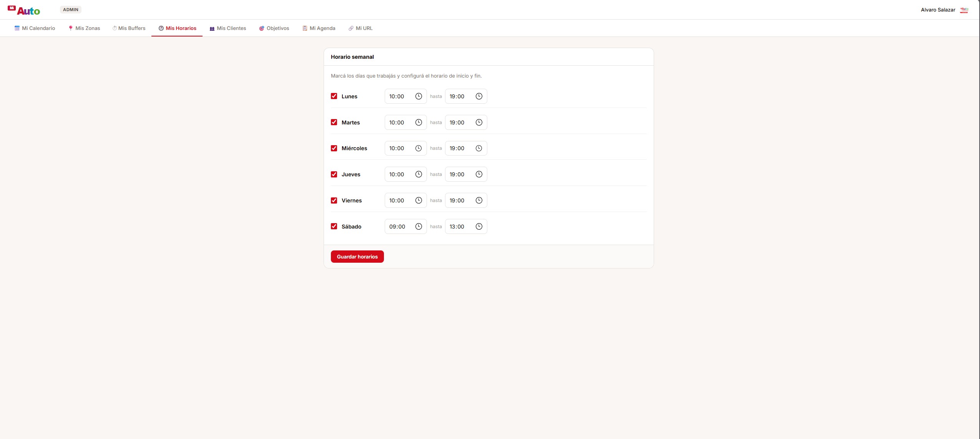Viewport: 980px width, 439px height.
Task: Edit the Miércoles start time field
Action: click(x=406, y=148)
